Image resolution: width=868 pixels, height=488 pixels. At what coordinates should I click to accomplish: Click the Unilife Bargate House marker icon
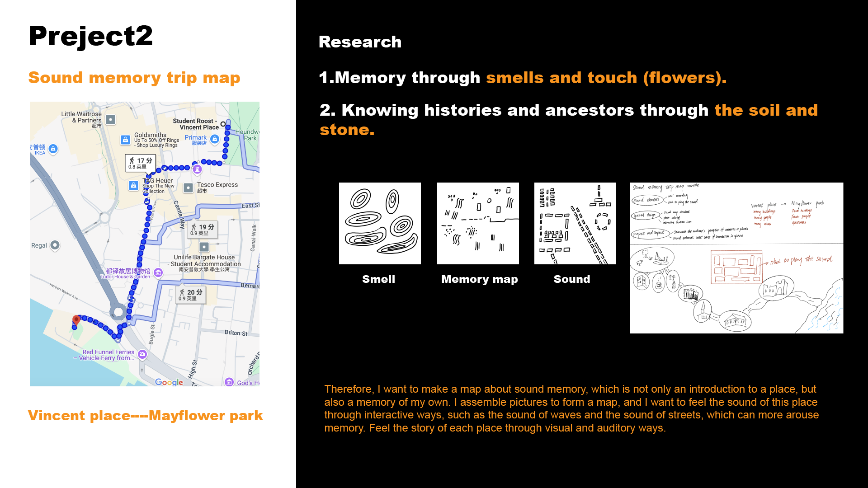click(x=204, y=247)
